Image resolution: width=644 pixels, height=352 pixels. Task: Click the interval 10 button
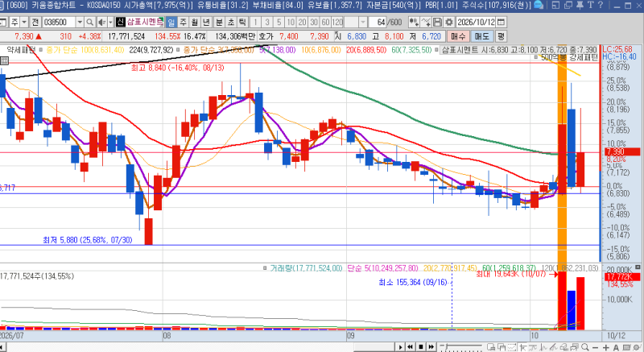[291, 23]
